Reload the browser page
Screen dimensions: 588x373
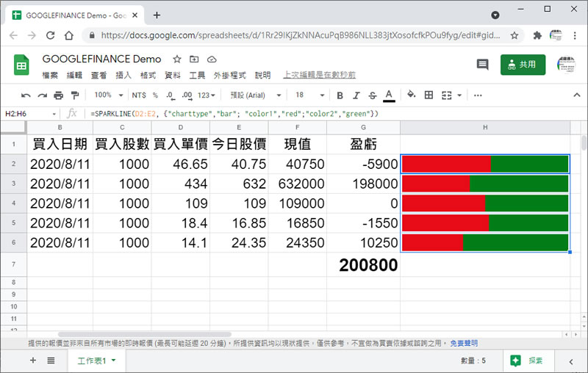[50, 35]
